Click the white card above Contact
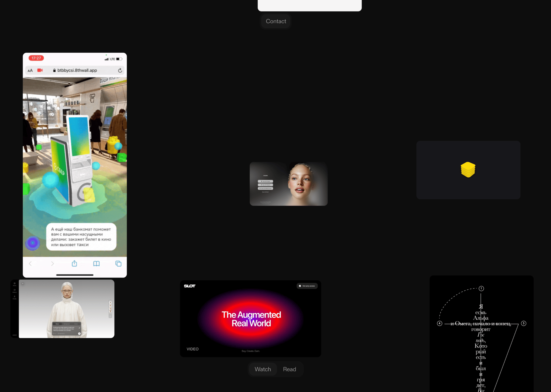The image size is (551, 392). pyautogui.click(x=310, y=5)
